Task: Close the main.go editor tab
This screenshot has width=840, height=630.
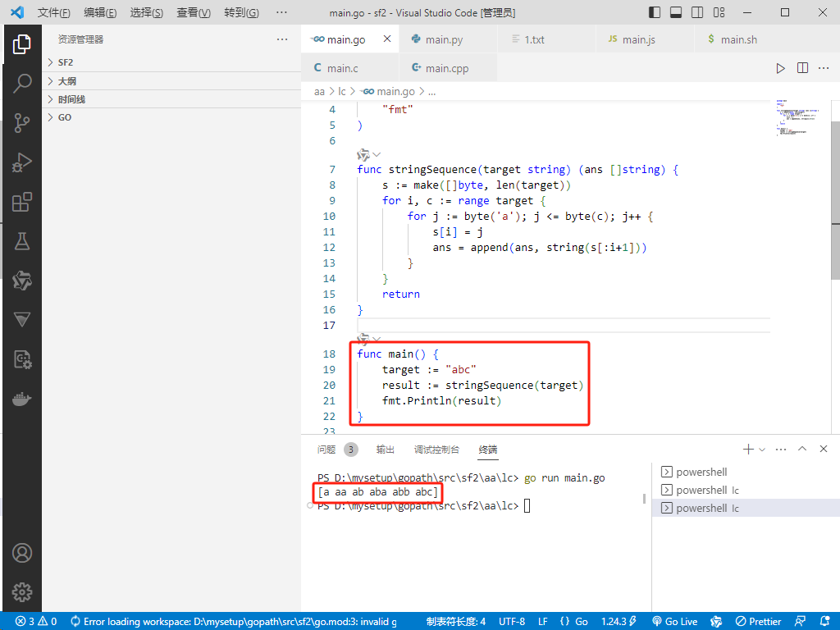Action: pos(387,39)
